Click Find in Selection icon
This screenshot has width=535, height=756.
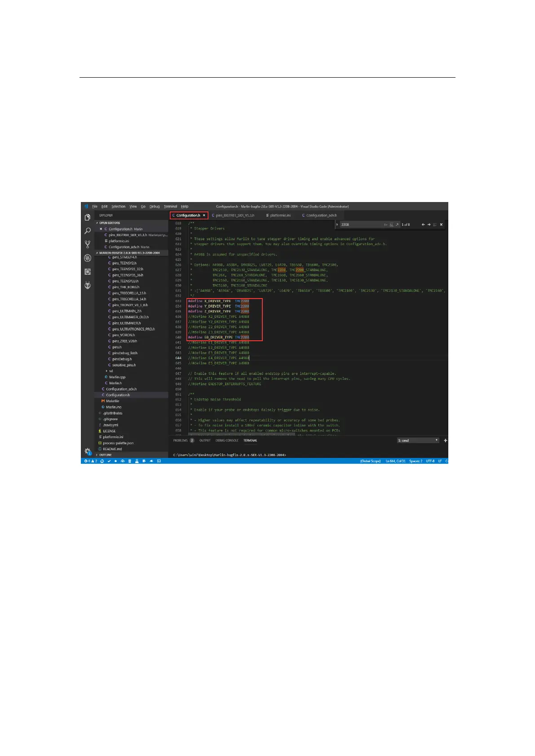(435, 224)
